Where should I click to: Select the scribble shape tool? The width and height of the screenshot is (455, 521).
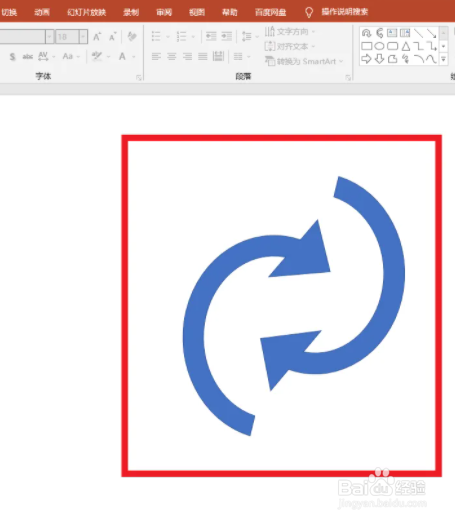[x=405, y=59]
